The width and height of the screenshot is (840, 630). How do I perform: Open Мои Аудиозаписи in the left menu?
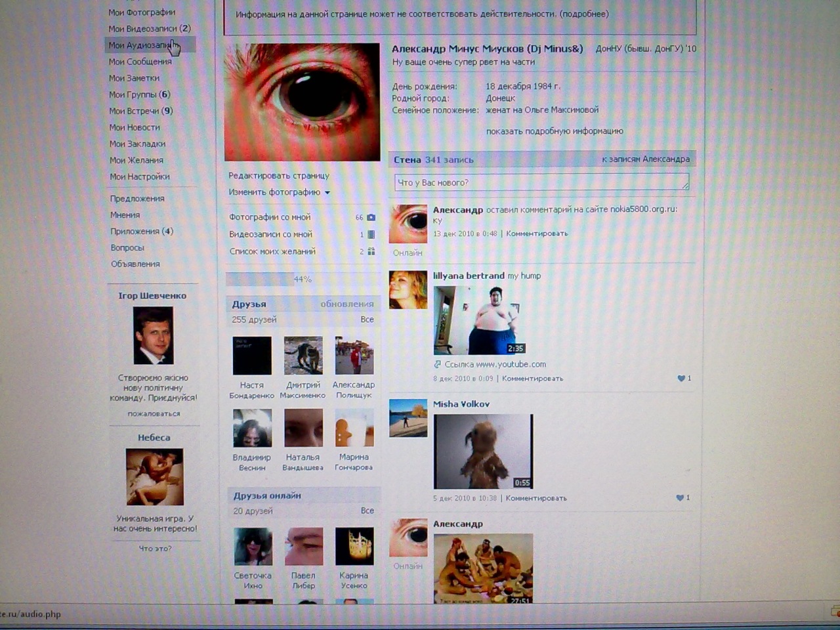(140, 45)
